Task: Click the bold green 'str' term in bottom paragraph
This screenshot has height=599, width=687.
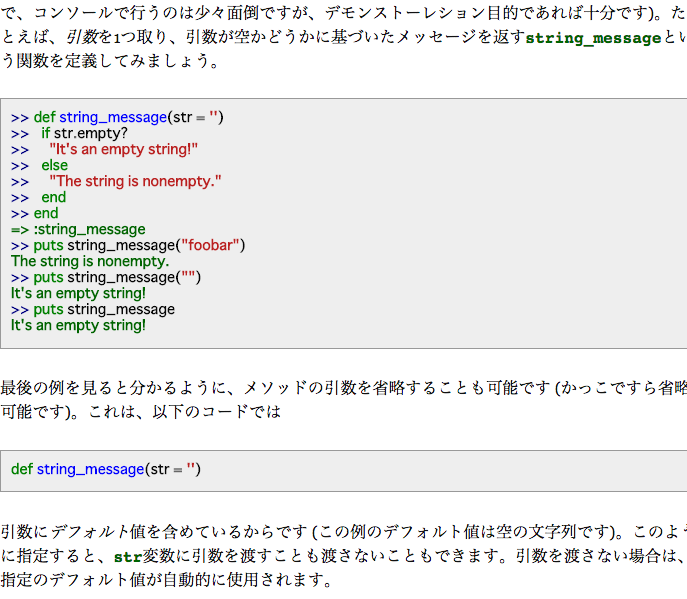Action: coord(128,556)
